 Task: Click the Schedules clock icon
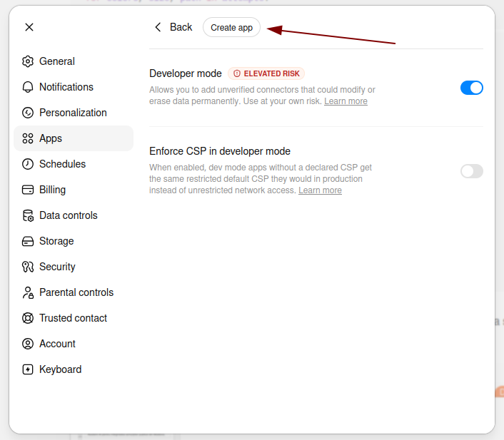[28, 164]
